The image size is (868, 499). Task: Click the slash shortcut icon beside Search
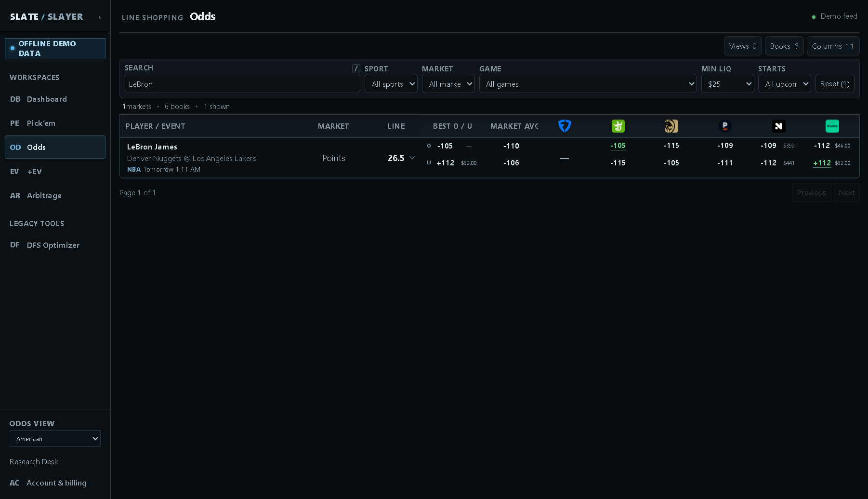pyautogui.click(x=356, y=68)
